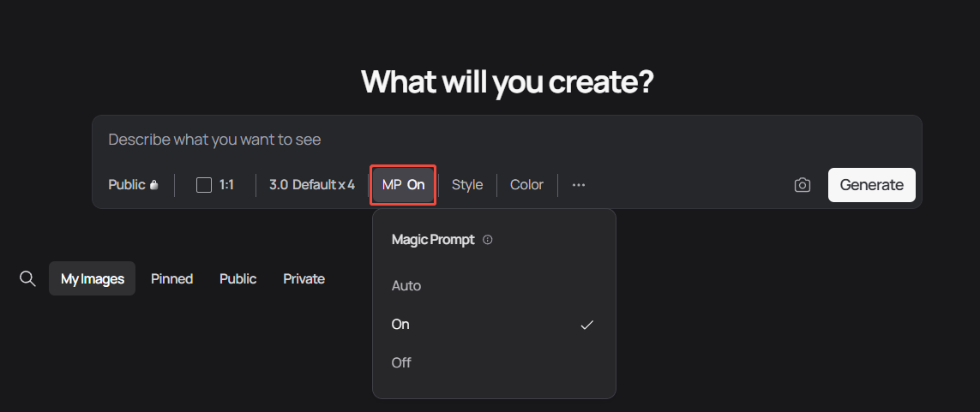Image resolution: width=980 pixels, height=412 pixels.
Task: Click the square aspect ratio icon
Action: [204, 185]
